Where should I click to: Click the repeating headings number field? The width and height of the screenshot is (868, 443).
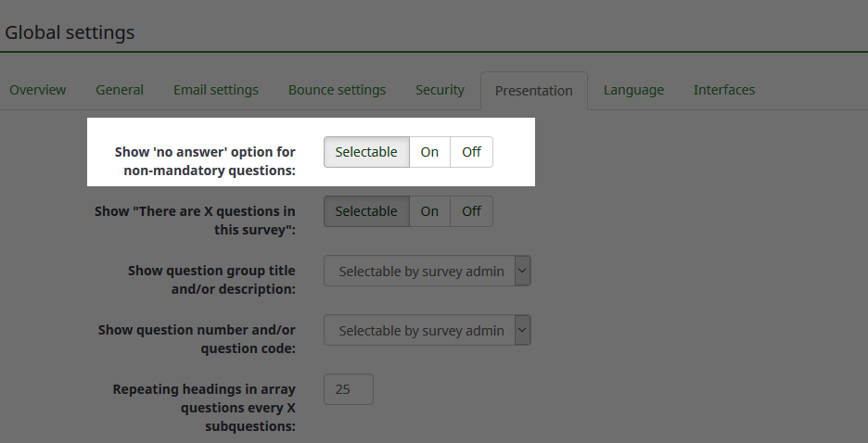pos(348,389)
